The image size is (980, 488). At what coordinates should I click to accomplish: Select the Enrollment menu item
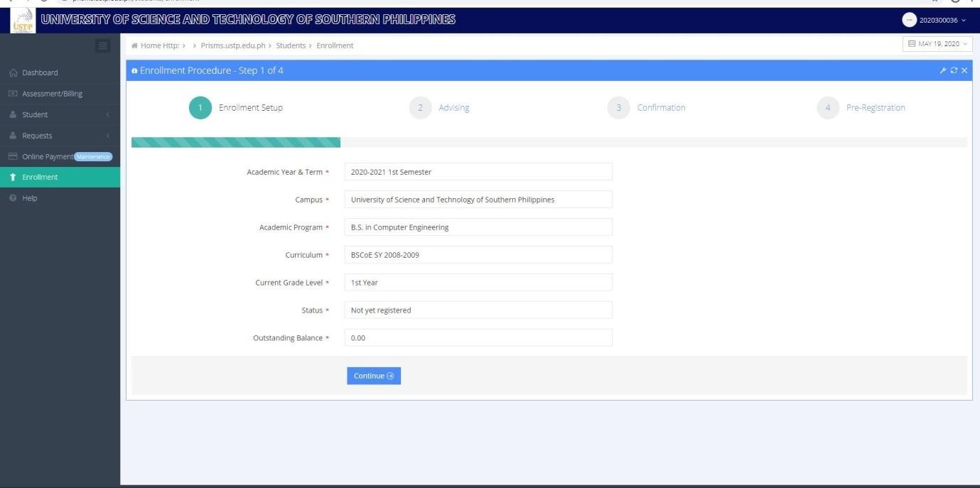coord(60,177)
